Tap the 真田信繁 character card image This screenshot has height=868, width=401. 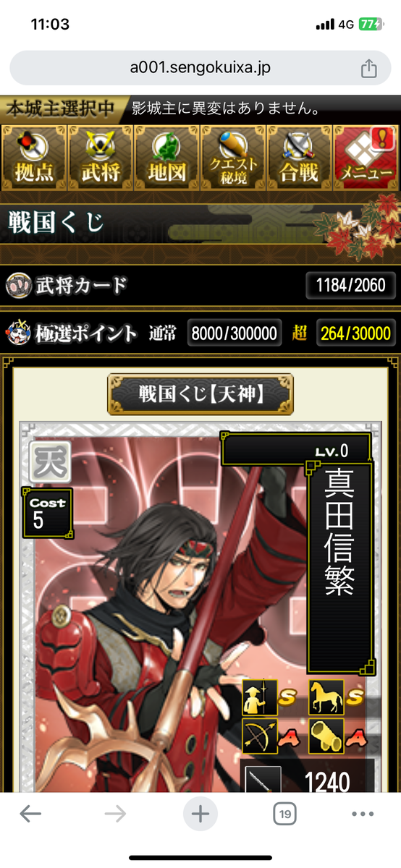(x=200, y=608)
